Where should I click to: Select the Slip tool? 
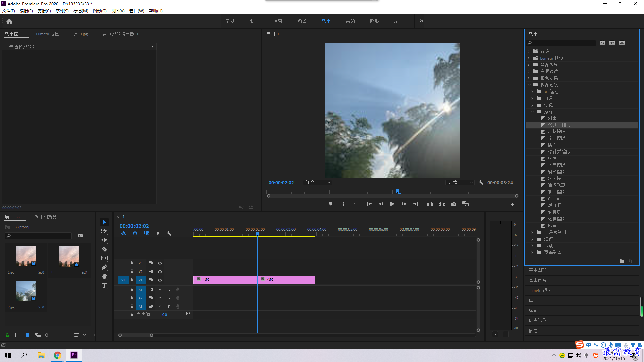coord(104,258)
